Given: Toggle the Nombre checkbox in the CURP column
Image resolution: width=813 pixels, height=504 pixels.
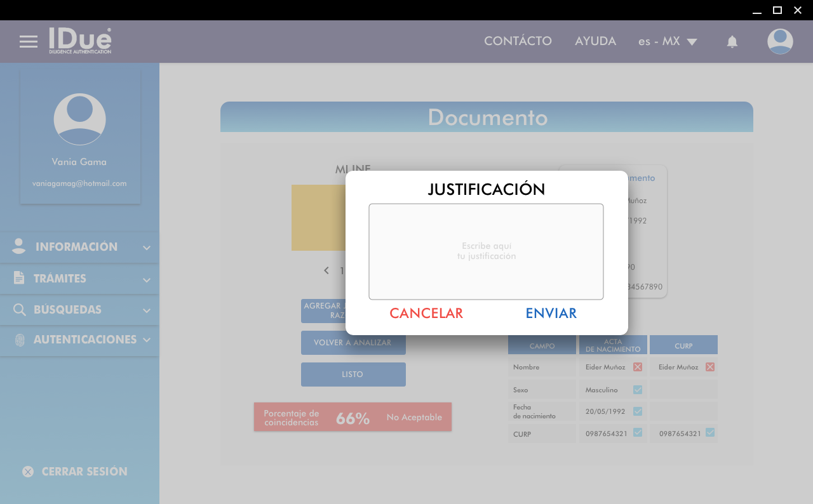Looking at the screenshot, I should point(710,367).
